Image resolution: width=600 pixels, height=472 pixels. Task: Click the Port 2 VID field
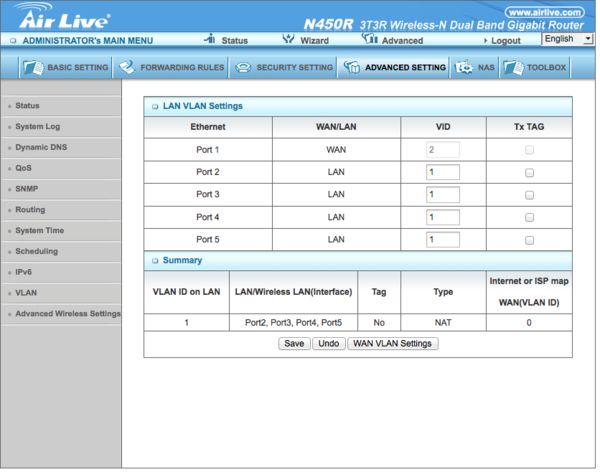coord(443,172)
